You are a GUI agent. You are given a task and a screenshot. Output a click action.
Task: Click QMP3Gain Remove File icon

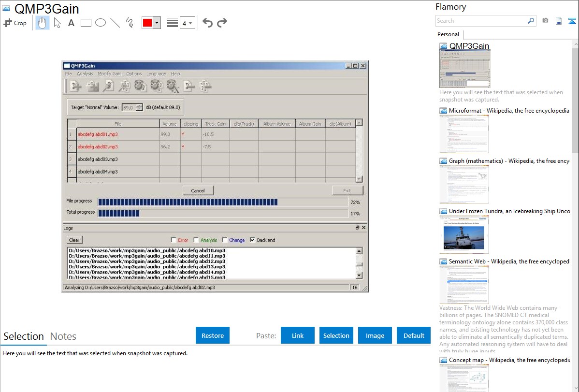(189, 87)
